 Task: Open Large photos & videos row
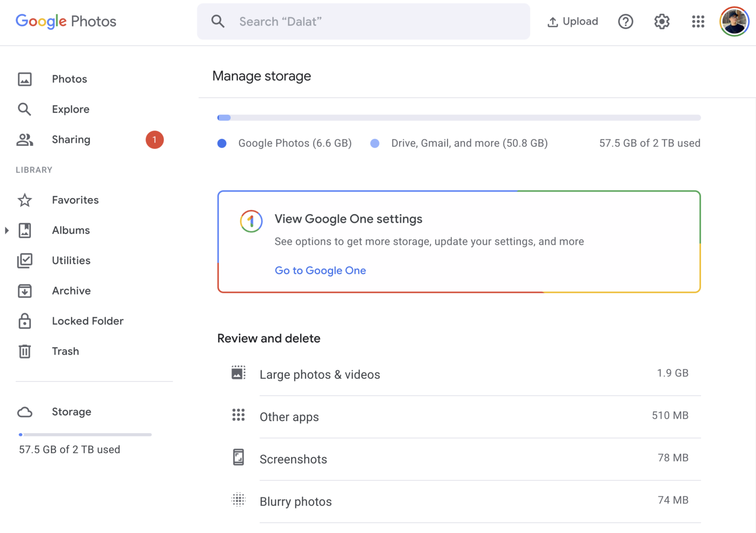[459, 374]
